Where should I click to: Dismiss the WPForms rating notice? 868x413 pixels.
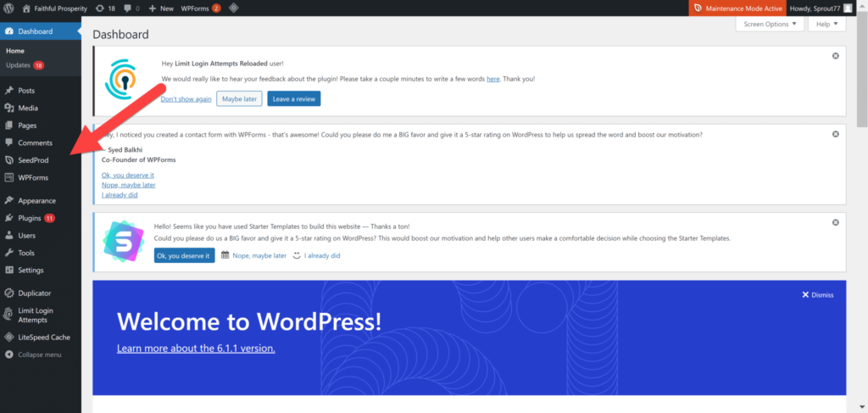(x=836, y=134)
